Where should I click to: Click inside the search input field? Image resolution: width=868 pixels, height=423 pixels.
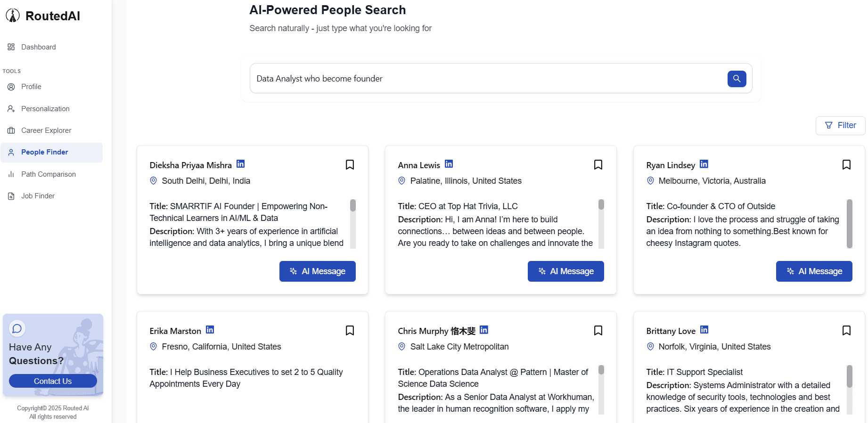(x=471, y=78)
